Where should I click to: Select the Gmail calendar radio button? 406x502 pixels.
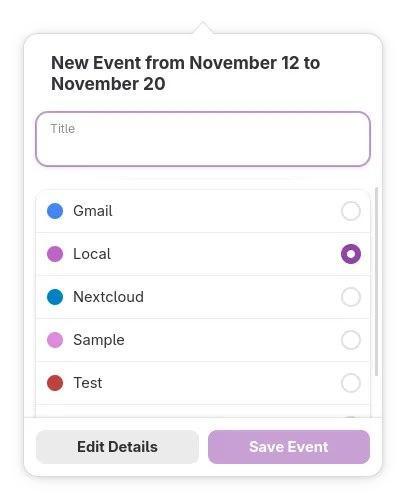(351, 211)
